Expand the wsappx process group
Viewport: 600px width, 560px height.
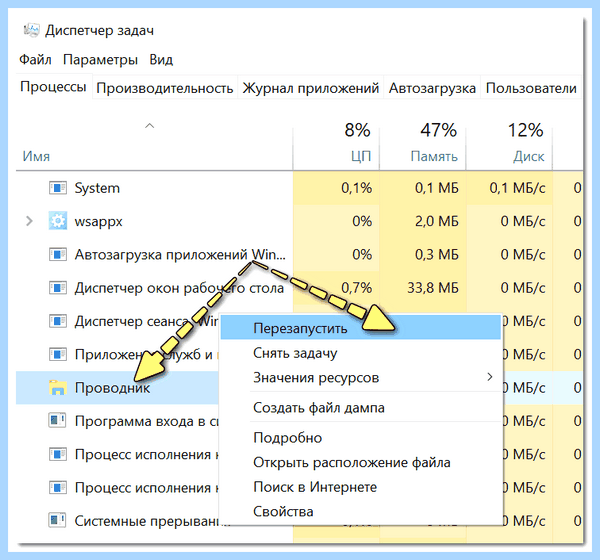click(x=29, y=221)
